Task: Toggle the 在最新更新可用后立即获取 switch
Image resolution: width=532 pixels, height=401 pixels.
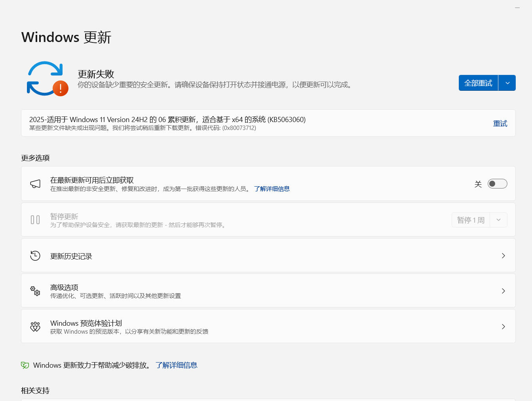Action: [x=498, y=184]
